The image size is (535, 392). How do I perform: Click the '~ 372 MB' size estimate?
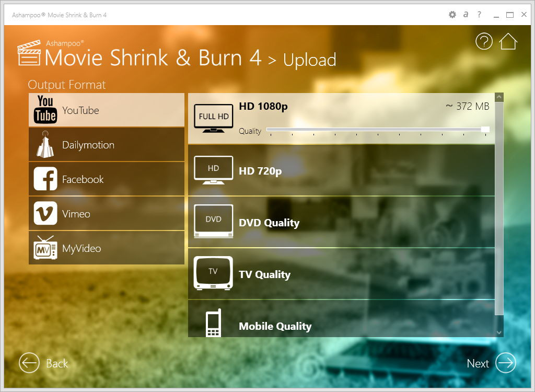468,106
